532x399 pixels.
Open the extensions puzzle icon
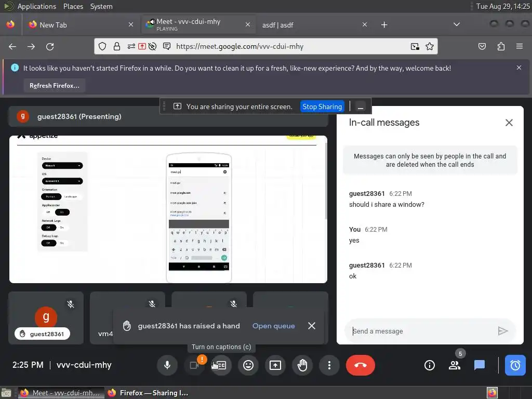(501, 46)
